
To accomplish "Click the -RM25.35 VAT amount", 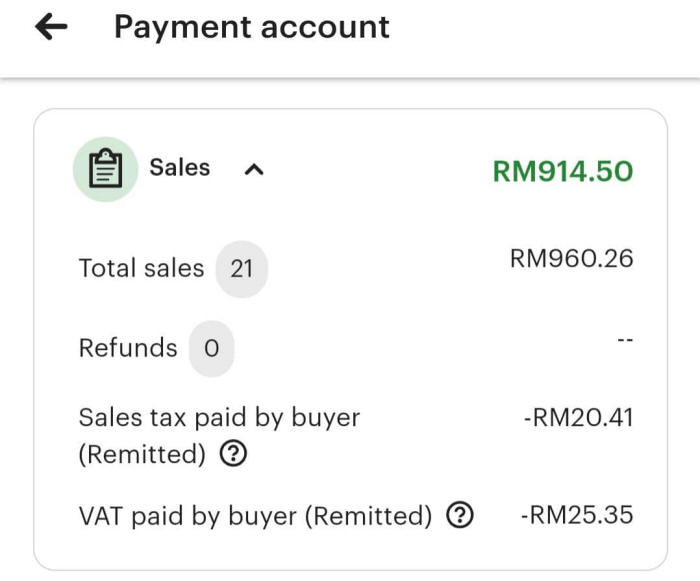I will 577,516.
